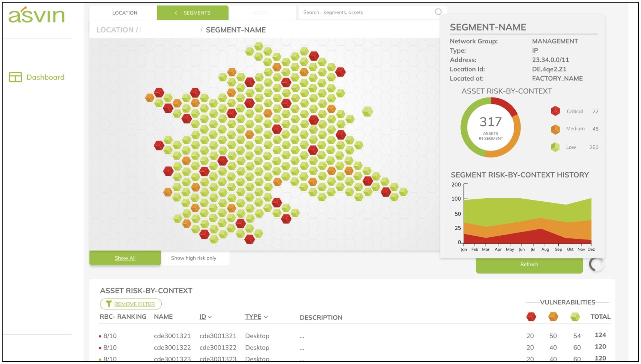Viewport: 641px width, 364px height.
Task: Click the red critical vulnerabilities column icon
Action: coord(531,317)
